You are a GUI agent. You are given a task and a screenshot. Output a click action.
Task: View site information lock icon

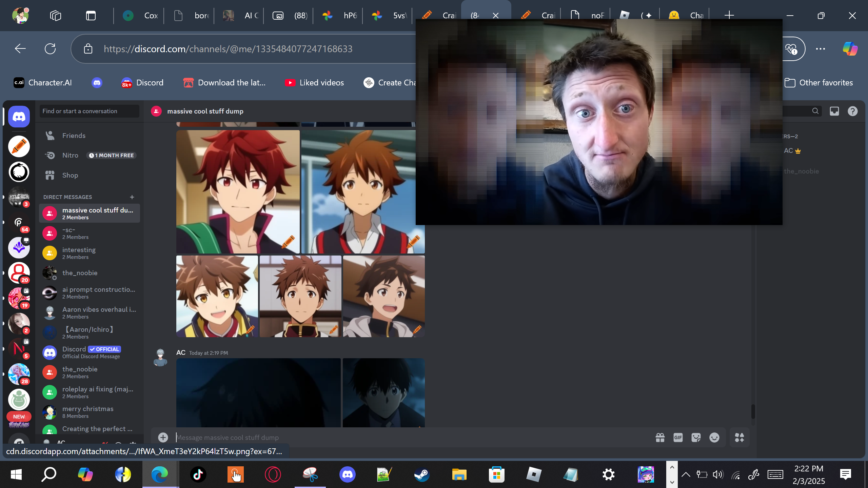[x=88, y=49]
